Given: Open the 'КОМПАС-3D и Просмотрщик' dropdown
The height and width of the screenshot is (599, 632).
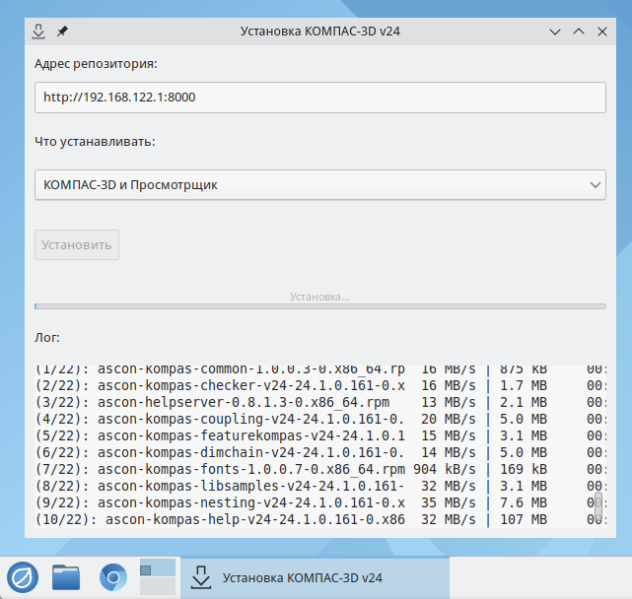Looking at the screenshot, I should point(320,185).
